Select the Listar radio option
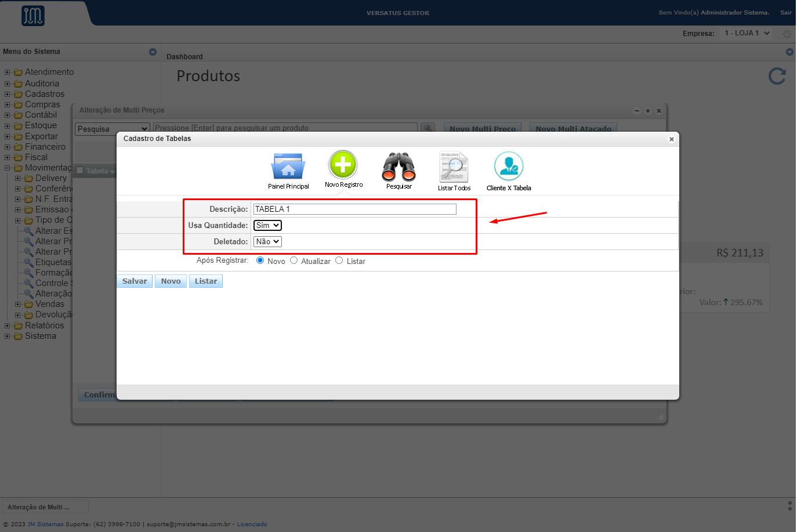This screenshot has height=532, width=797. pyautogui.click(x=339, y=260)
